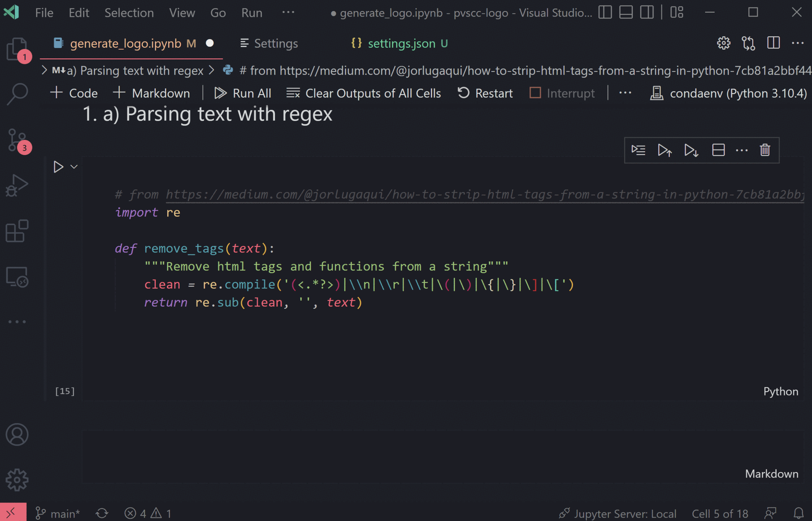This screenshot has height=521, width=812.
Task: Toggle the Secondary Side Bar
Action: [x=647, y=13]
